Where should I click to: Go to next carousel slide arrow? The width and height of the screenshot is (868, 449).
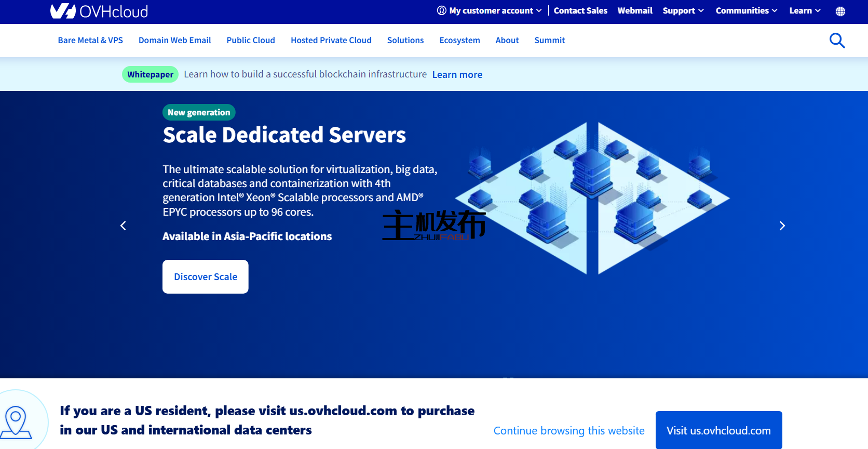782,226
